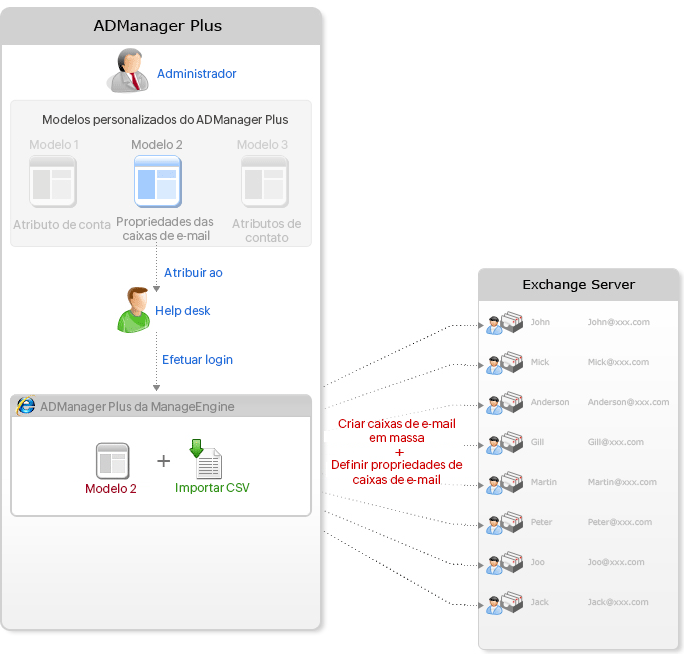
Task: Click the name Peter in Exchange list
Action: 541,522
